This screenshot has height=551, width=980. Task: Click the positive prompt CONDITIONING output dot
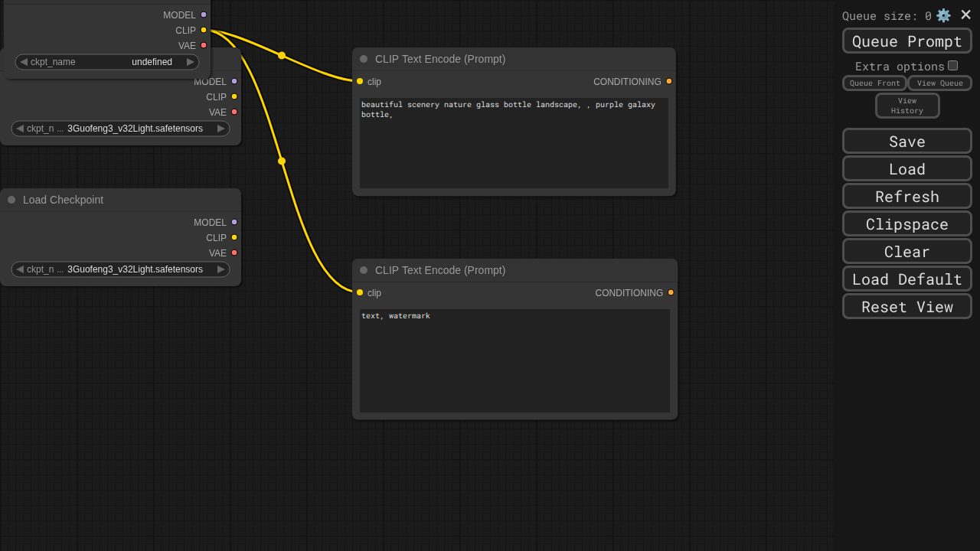click(x=668, y=81)
